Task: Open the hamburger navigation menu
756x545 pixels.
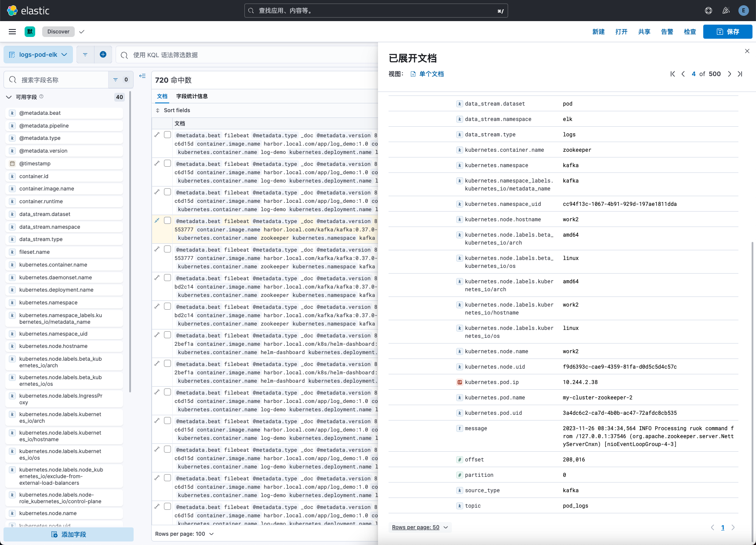Action: [12, 32]
